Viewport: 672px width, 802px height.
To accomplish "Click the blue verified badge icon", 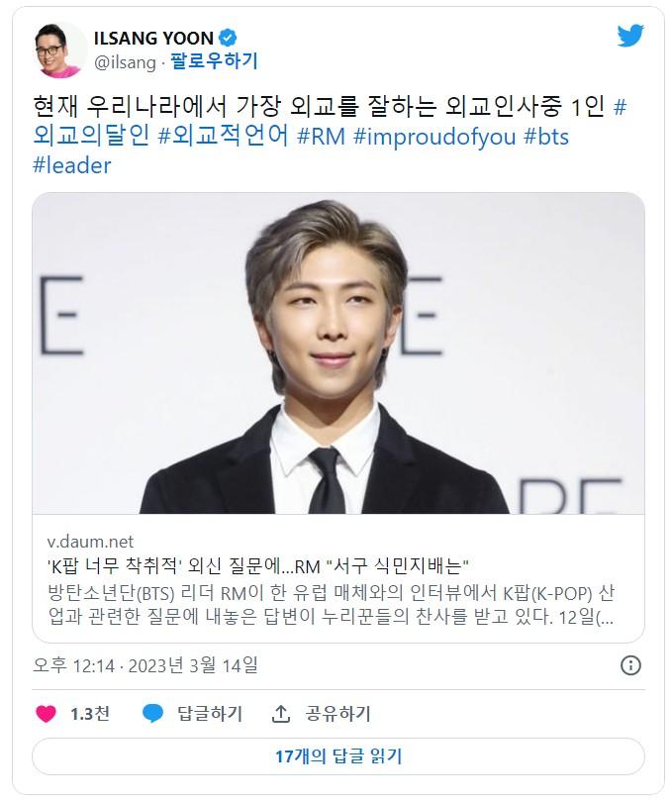I will point(228,38).
